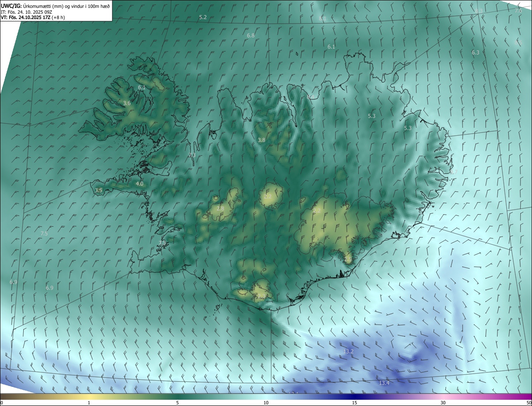Click the 50 tick on color scale
This screenshot has height=406, width=532.
528,403
